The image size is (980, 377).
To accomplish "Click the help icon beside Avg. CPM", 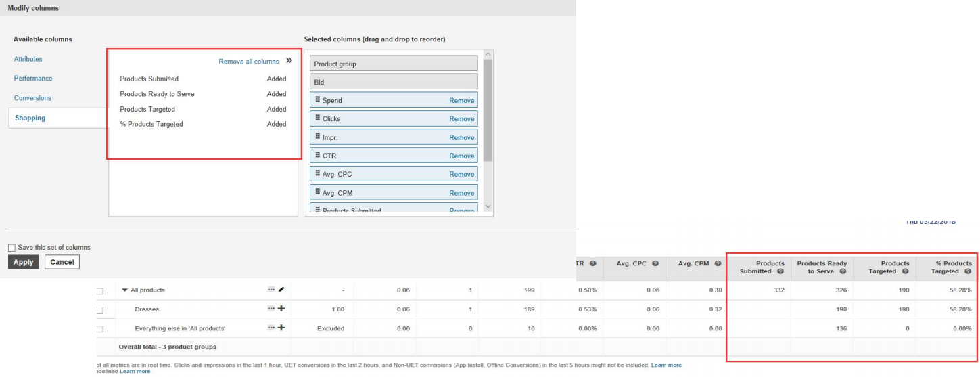I will pyautogui.click(x=717, y=263).
